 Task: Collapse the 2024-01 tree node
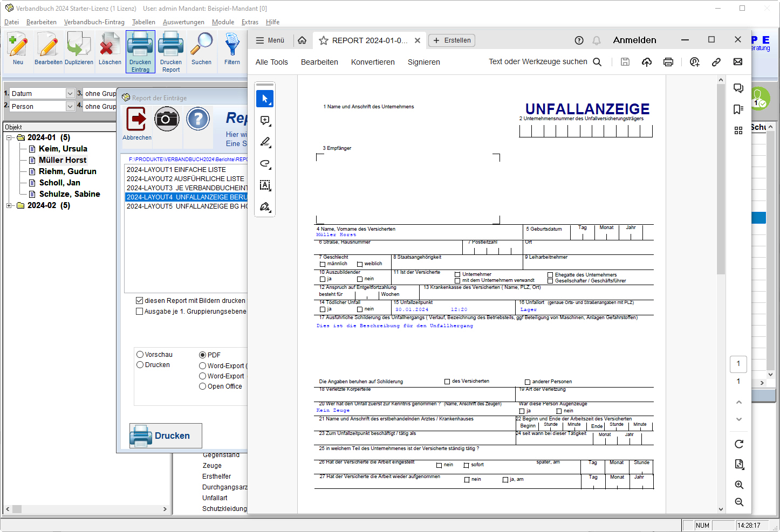pyautogui.click(x=9, y=138)
